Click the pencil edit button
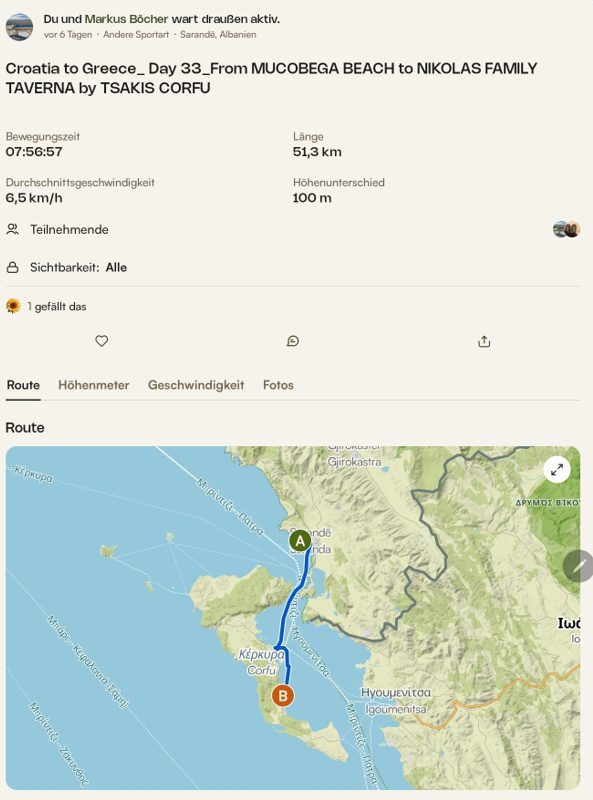593x800 pixels. click(x=578, y=566)
